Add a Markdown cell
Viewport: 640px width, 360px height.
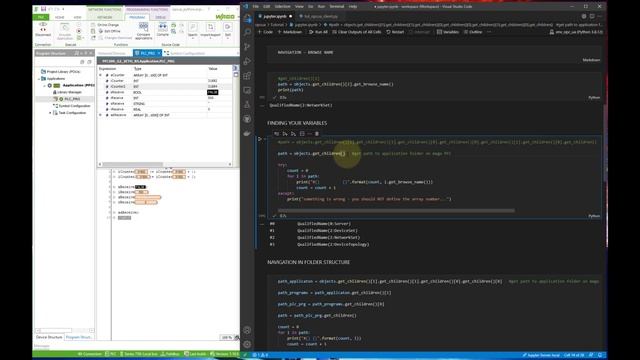[290, 32]
